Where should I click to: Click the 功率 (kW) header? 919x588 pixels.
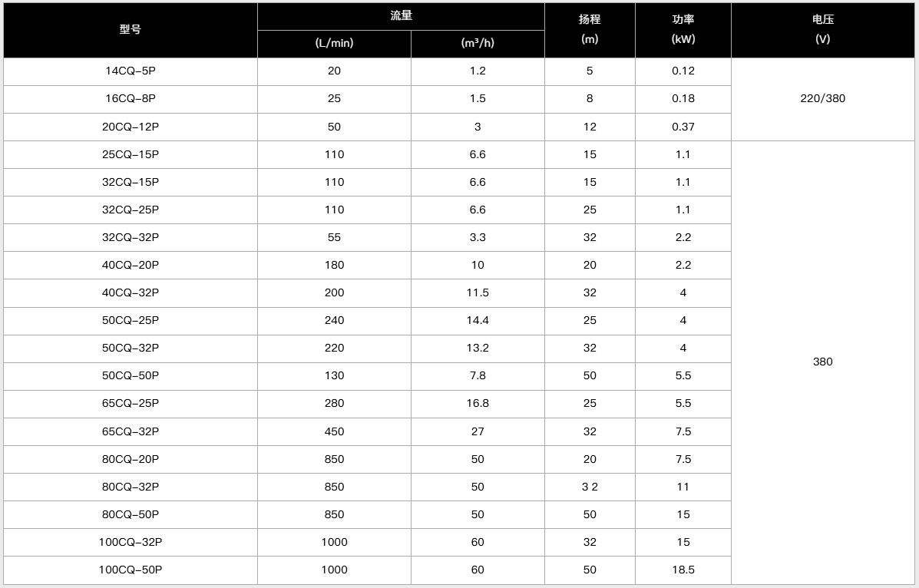[683, 30]
